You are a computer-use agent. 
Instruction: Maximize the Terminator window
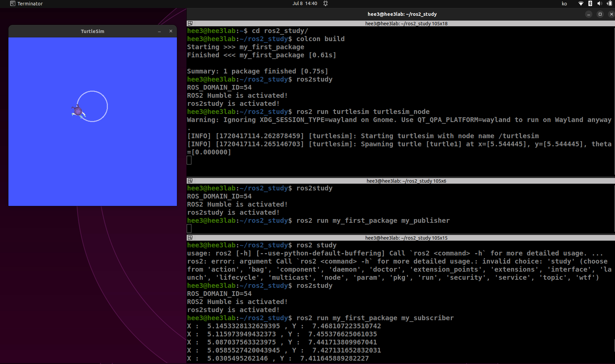(600, 14)
